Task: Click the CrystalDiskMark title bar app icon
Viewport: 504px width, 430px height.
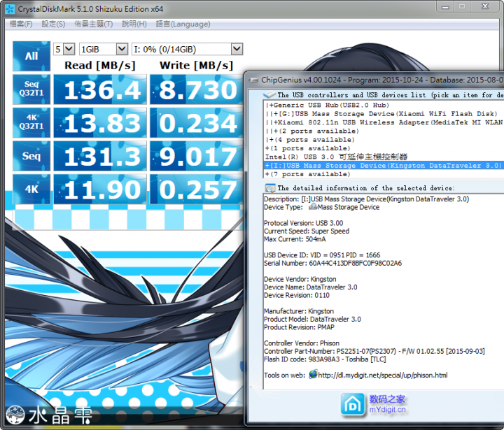Action: tap(10, 9)
